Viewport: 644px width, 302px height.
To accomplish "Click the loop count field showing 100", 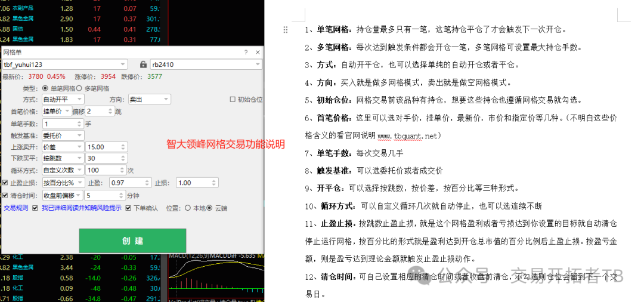I will [x=105, y=170].
